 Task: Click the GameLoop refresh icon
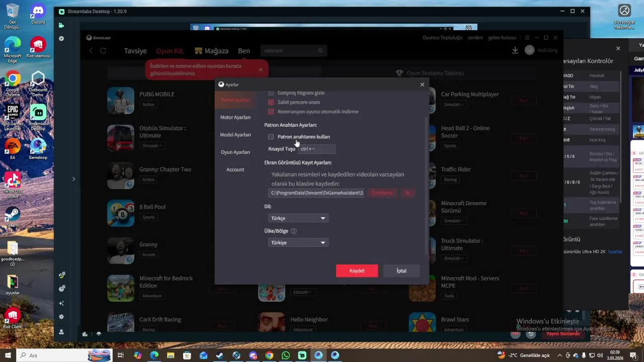pyautogui.click(x=103, y=50)
